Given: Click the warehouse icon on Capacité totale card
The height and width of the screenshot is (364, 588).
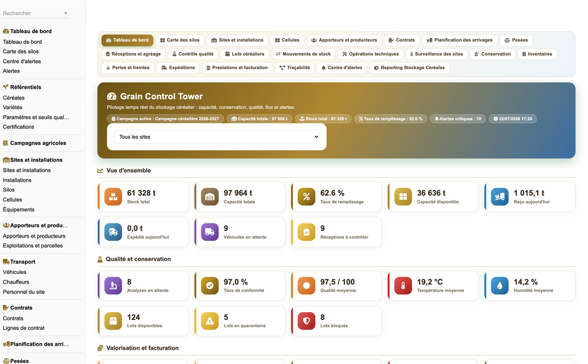Looking at the screenshot, I should 210,197.
